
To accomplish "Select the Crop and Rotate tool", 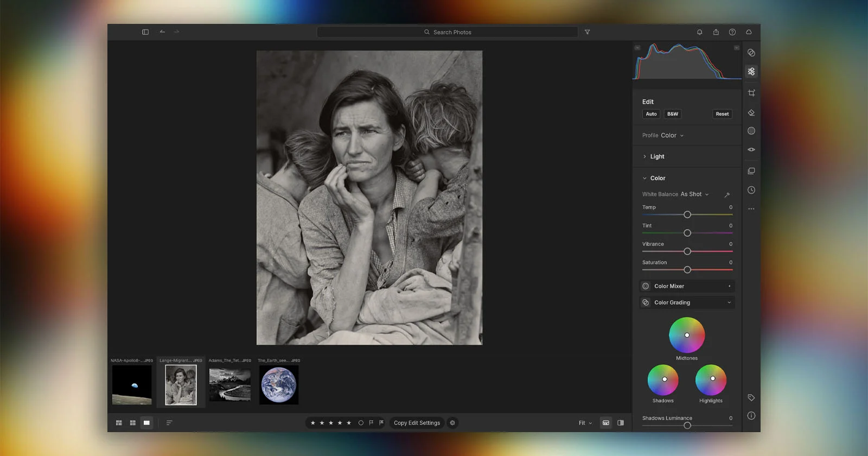I will point(751,93).
